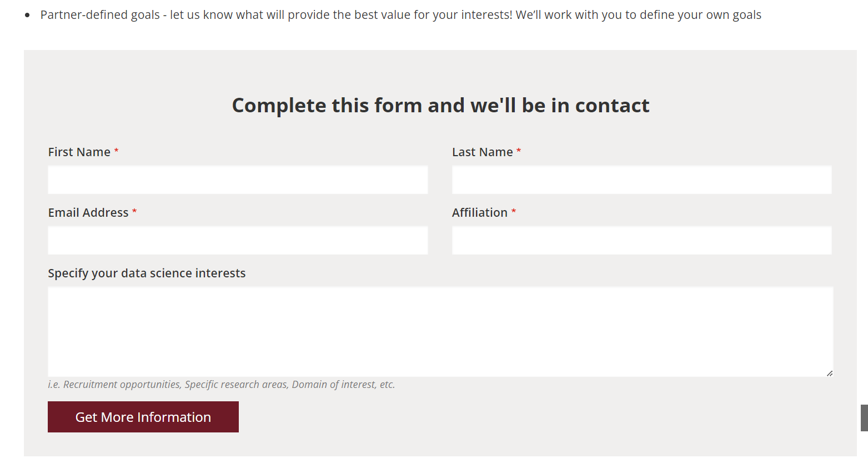Click the data science interests text area
868x468 pixels.
440,331
